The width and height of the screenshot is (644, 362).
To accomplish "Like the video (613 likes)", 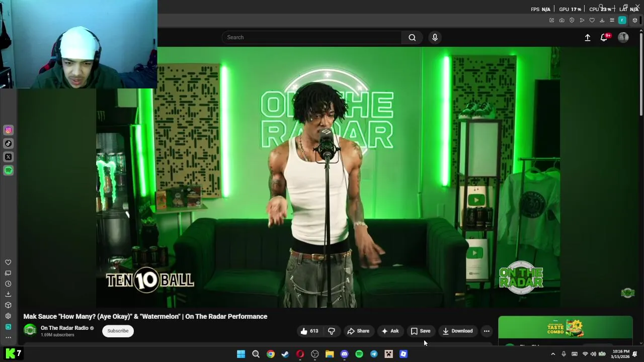I will (x=309, y=331).
